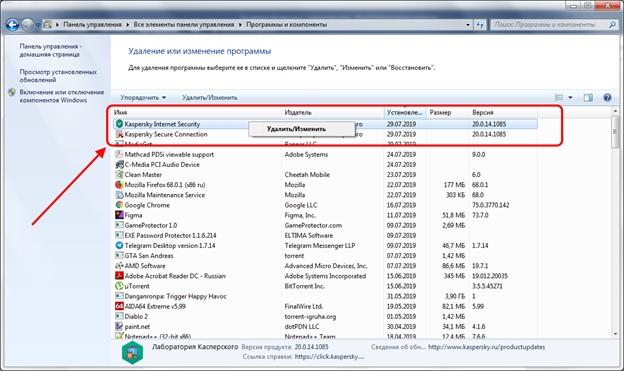Click the Kaspersky Secure Connection icon

[x=119, y=135]
